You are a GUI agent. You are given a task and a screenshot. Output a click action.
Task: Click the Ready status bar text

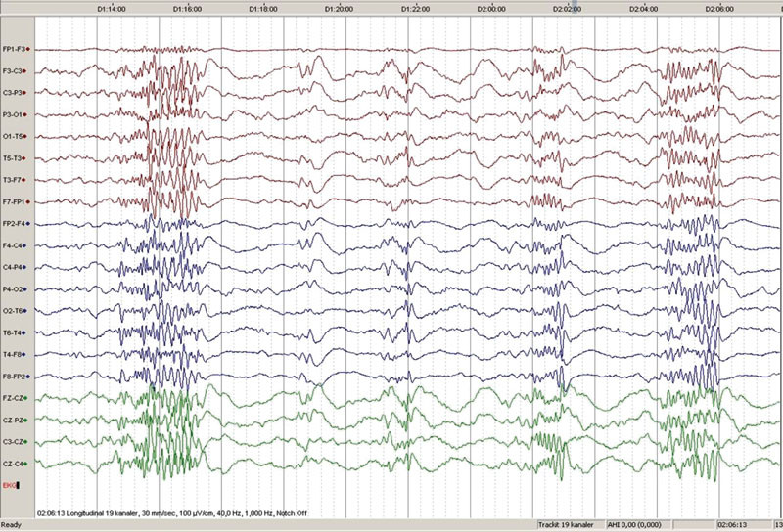point(14,525)
